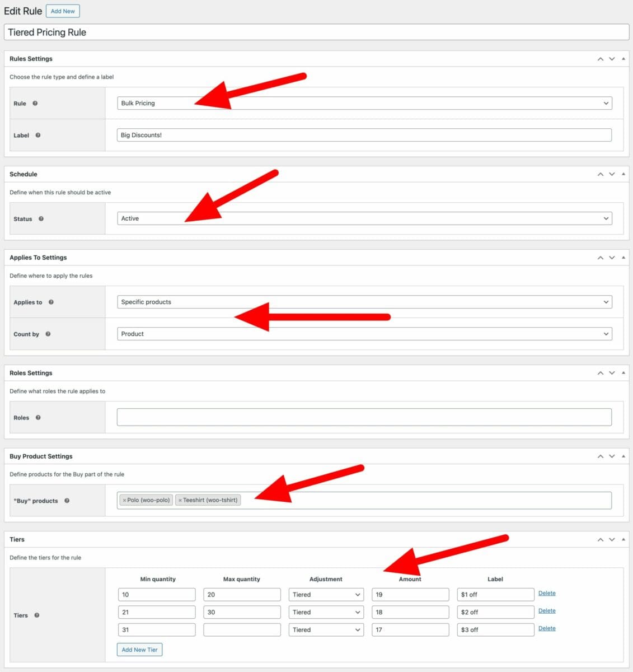The height and width of the screenshot is (672, 633).
Task: Click Amount field with value 17
Action: point(410,630)
